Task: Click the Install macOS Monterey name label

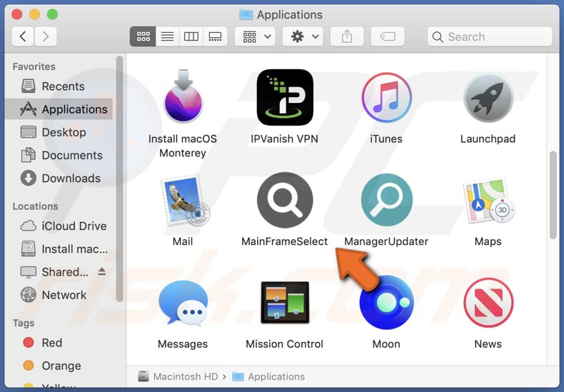Action: (x=183, y=146)
